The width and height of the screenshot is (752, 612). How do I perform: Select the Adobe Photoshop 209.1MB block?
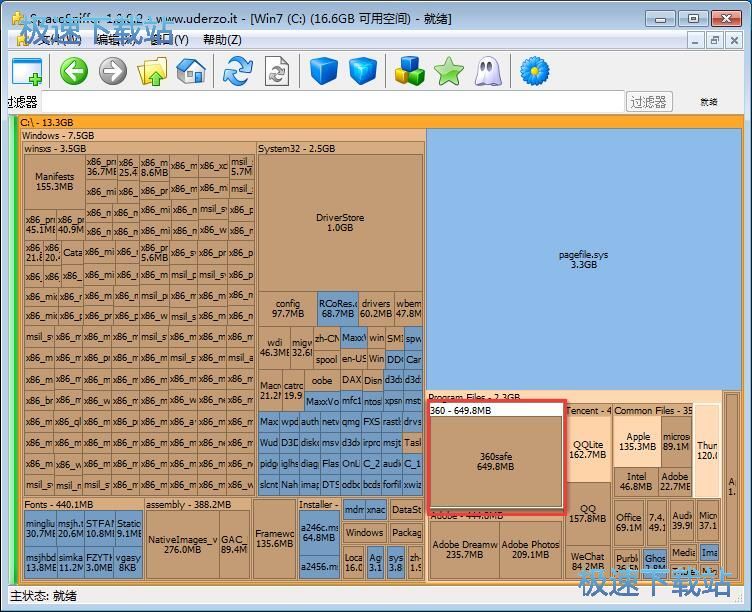(530, 550)
